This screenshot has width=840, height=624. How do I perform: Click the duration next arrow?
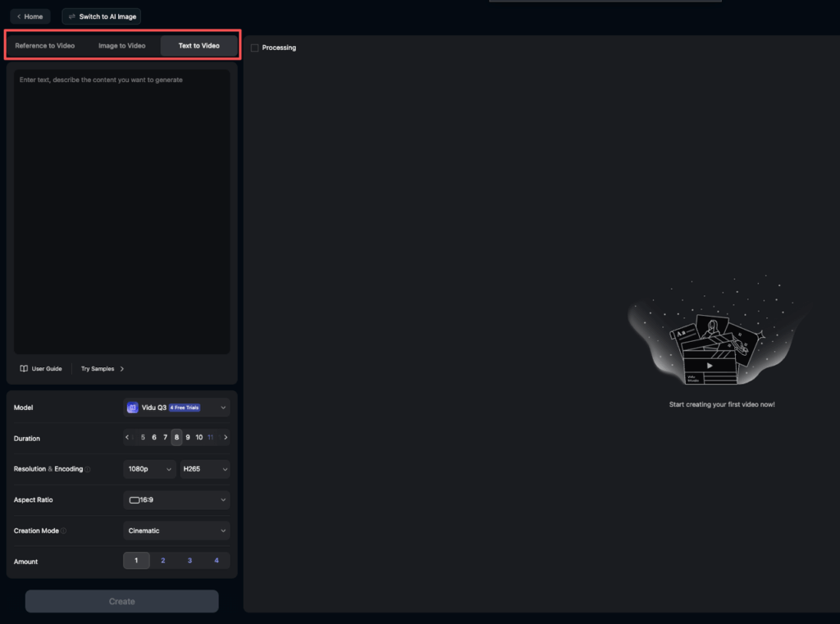point(226,438)
